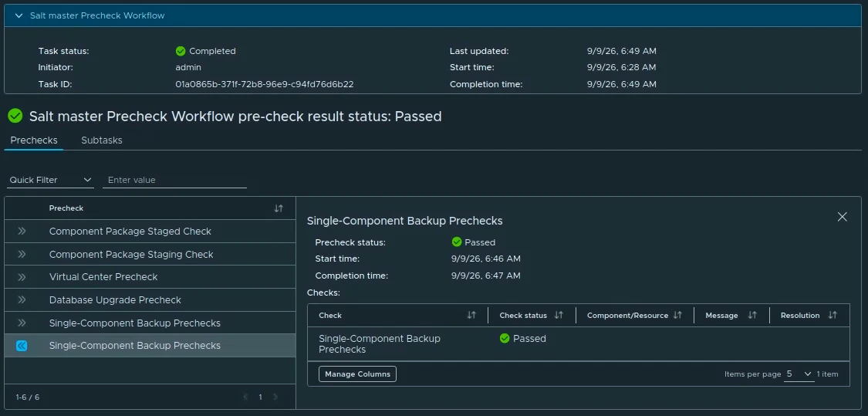Click the Initiator value admin
This screenshot has width=868, height=416.
[188, 68]
